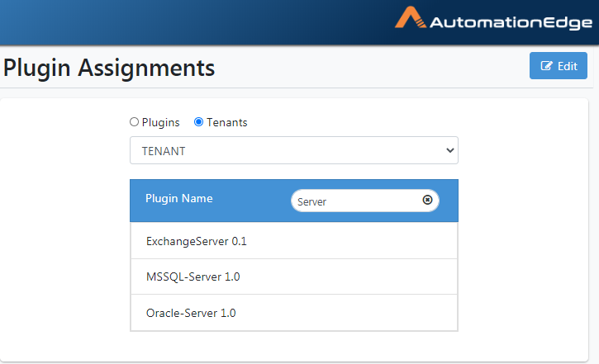Click the chevron arrow of TENANT dropdown
Viewport: 599px width, 364px height.
click(450, 150)
